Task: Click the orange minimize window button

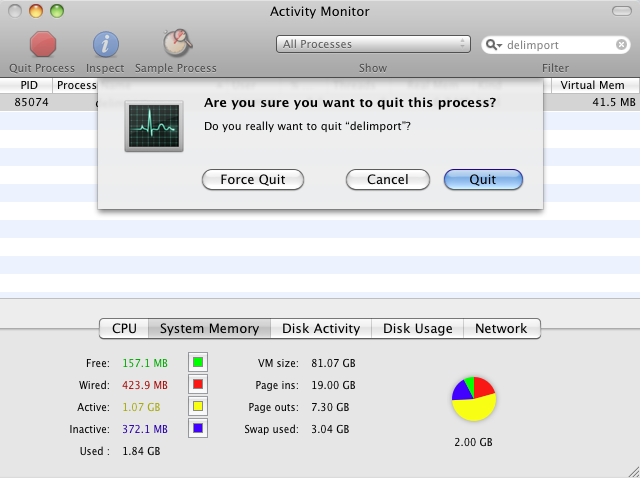Action: [36, 11]
